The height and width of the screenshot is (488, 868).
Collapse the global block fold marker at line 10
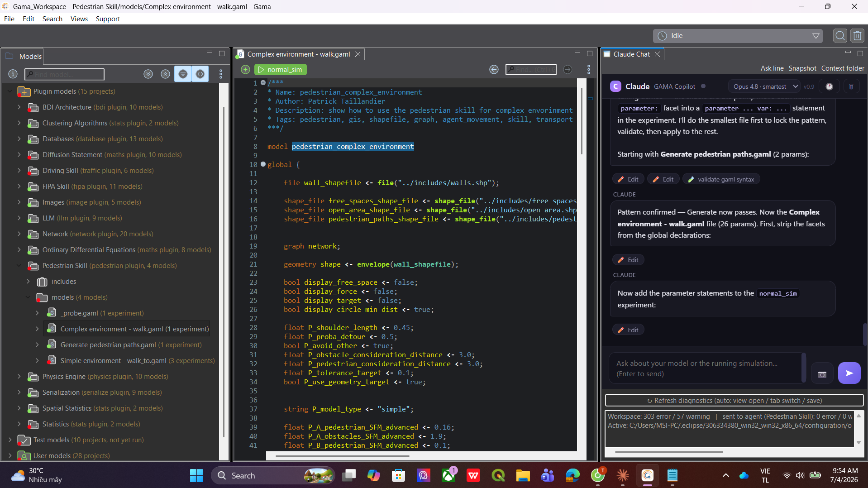pyautogui.click(x=263, y=164)
